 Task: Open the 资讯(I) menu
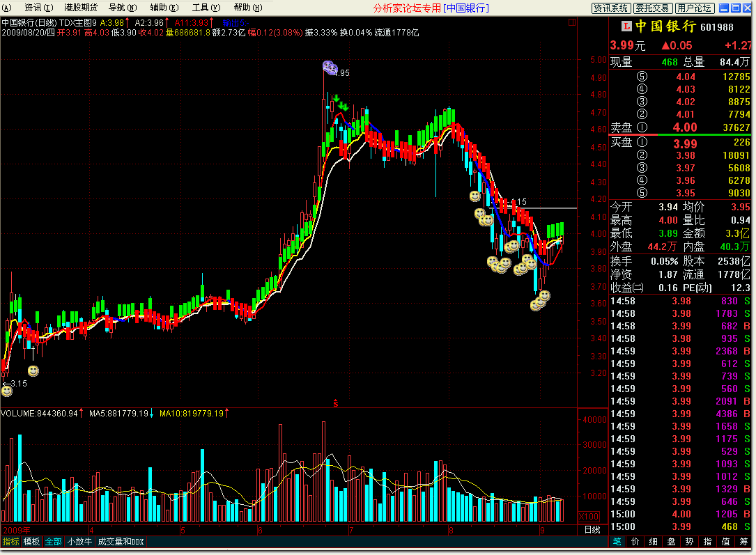click(x=38, y=8)
